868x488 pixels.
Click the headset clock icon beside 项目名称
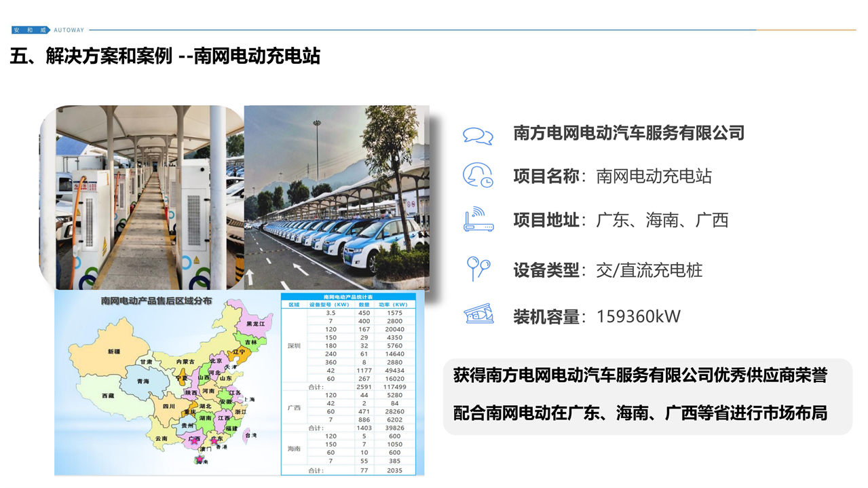point(478,175)
